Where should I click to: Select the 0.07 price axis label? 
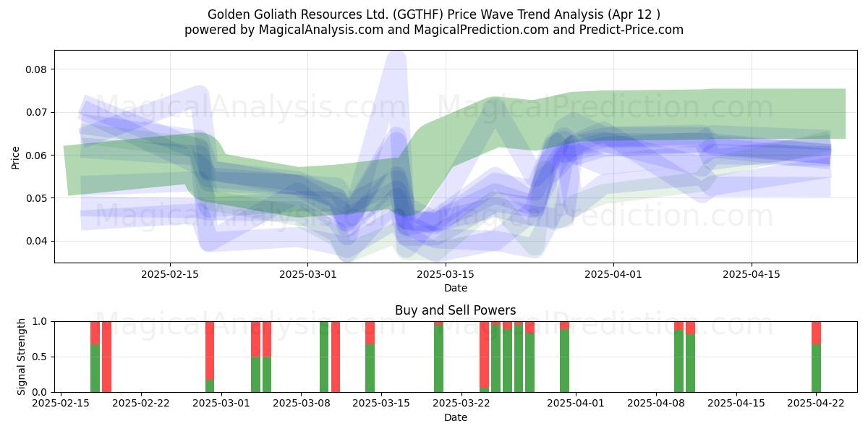(37, 112)
